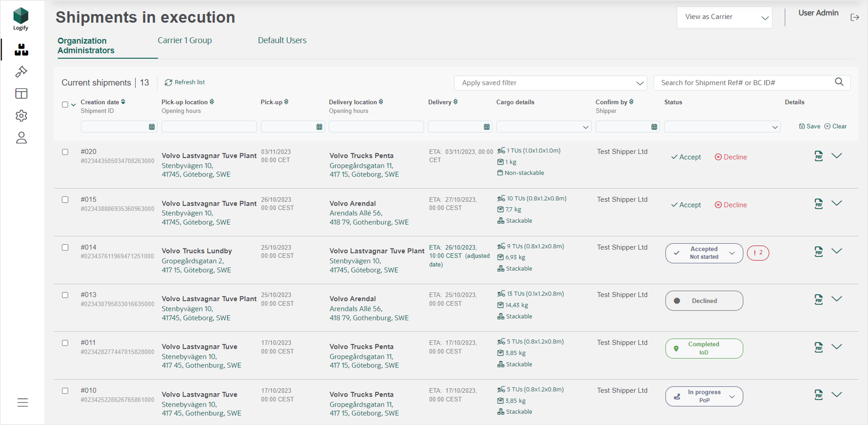Open the auction gavel icon in sidebar
Screen dimensions: 868x425
click(21, 72)
